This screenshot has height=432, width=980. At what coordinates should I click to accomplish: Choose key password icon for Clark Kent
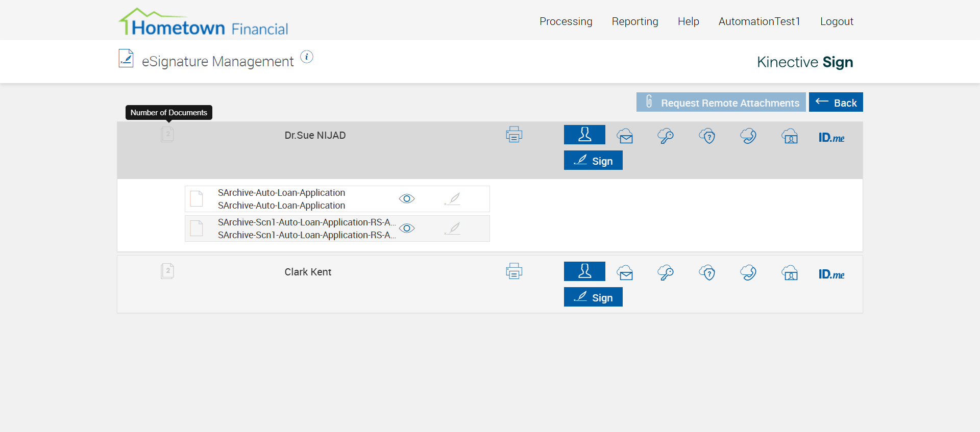[666, 273]
